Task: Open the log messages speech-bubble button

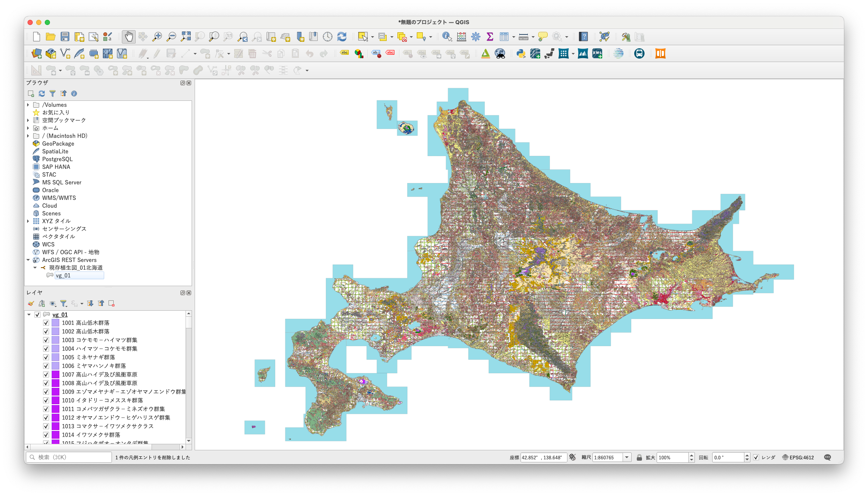Action: [x=827, y=457]
